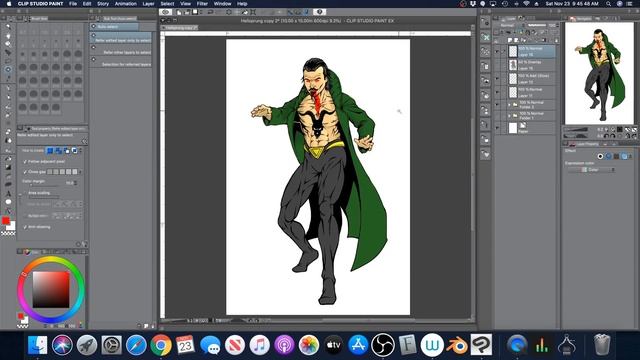Click the New raster layer icon
This screenshot has width=640, height=360.
510,40
